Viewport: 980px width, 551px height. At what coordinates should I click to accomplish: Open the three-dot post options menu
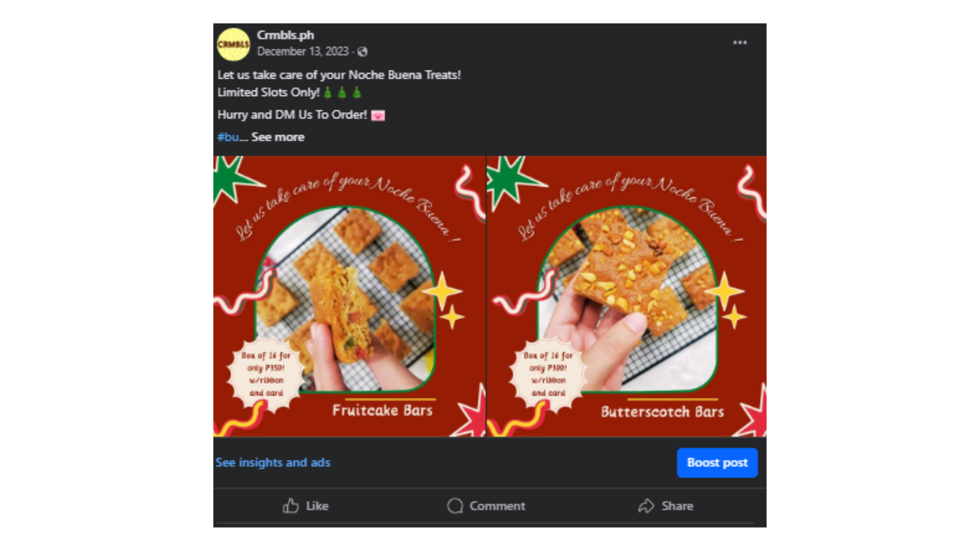(x=740, y=43)
